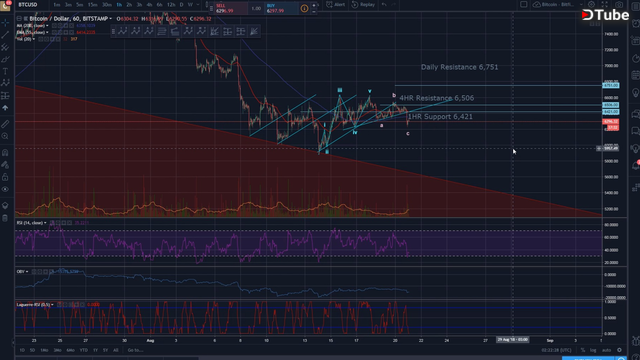Screen dimensions: 640x360
Task: Click the zoom-in magnifier tool
Action: pos(5,136)
